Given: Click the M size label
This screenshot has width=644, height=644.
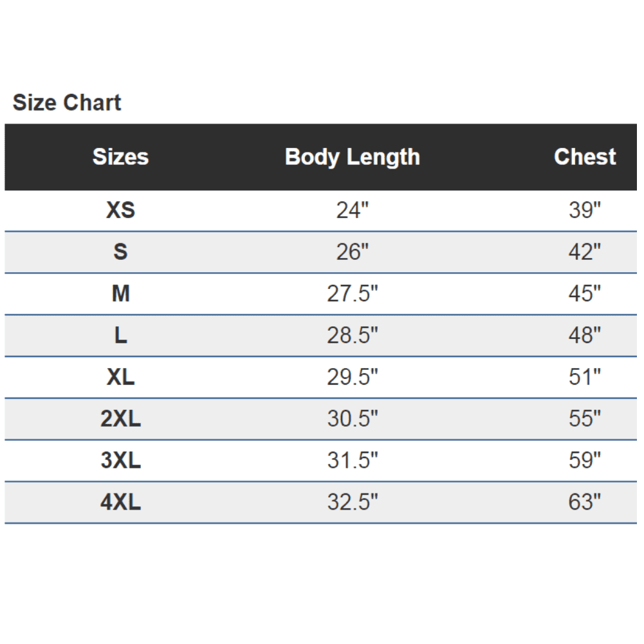Looking at the screenshot, I should click(x=120, y=294).
